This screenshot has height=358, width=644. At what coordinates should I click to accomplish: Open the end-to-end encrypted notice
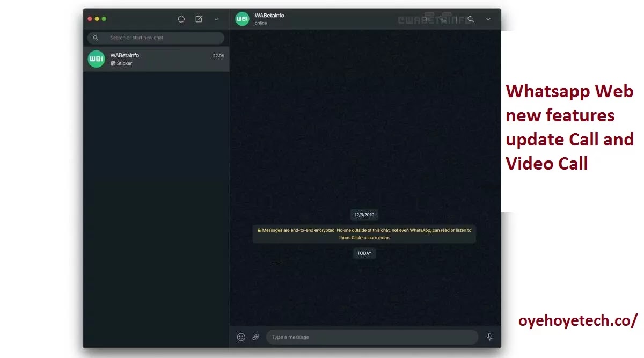tap(364, 233)
